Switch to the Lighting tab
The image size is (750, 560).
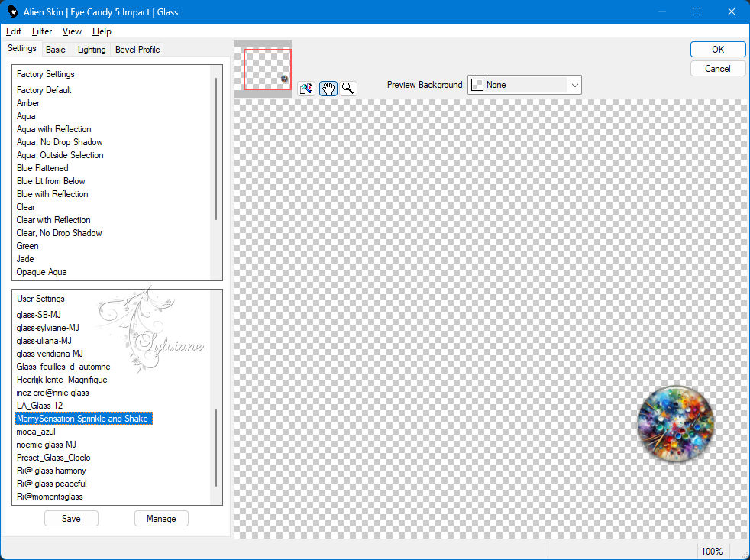coord(92,50)
